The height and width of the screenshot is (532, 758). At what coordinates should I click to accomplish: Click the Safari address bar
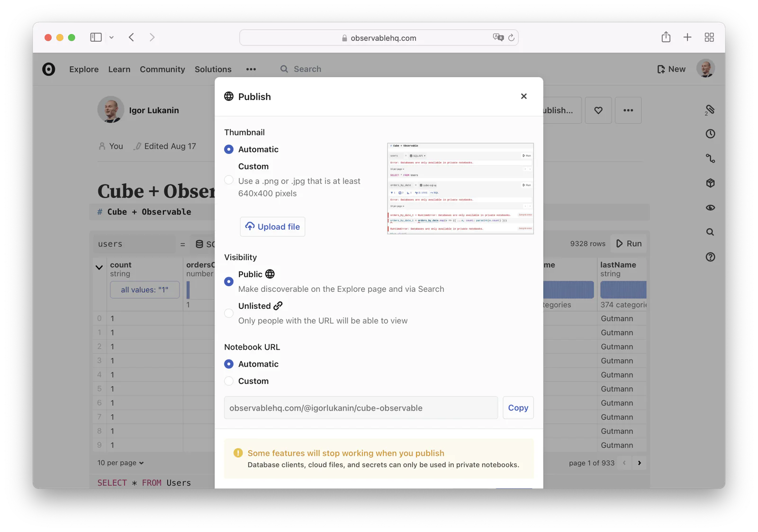pos(379,37)
